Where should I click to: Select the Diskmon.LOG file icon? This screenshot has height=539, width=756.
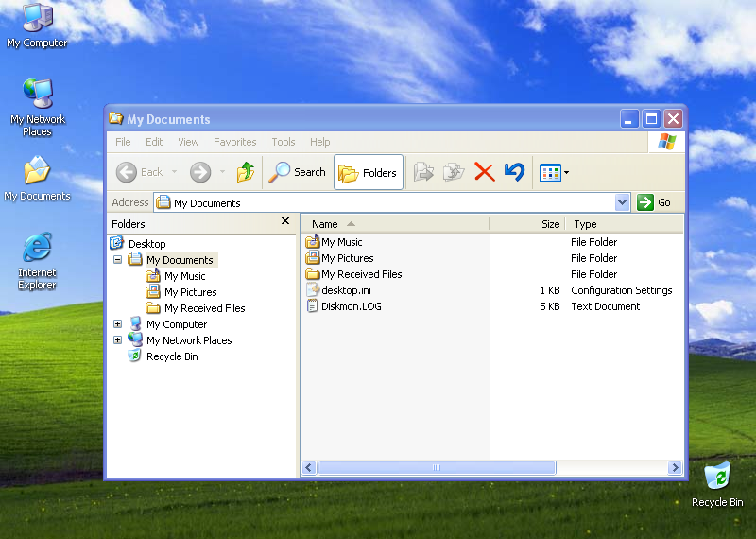pyautogui.click(x=313, y=306)
